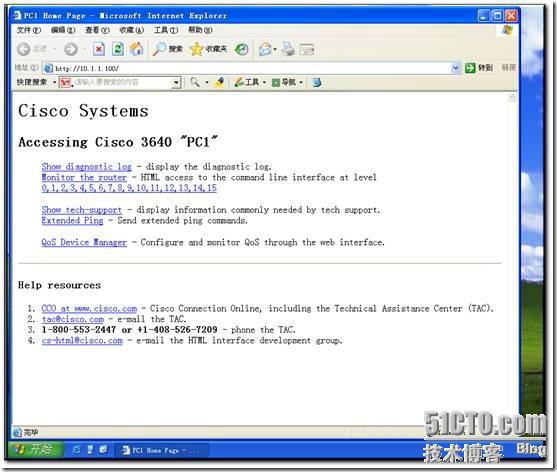The width and height of the screenshot is (557, 472).
Task: Click the page icon in the address bar
Action: tap(48, 68)
